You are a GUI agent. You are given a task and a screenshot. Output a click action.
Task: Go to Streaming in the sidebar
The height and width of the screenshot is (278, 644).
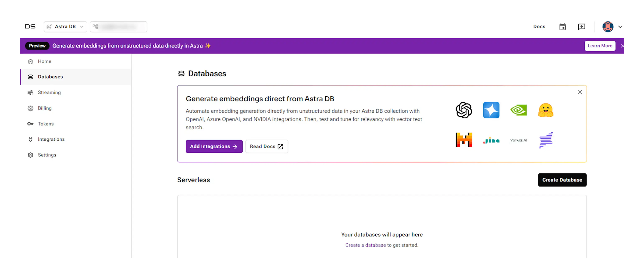pyautogui.click(x=49, y=93)
